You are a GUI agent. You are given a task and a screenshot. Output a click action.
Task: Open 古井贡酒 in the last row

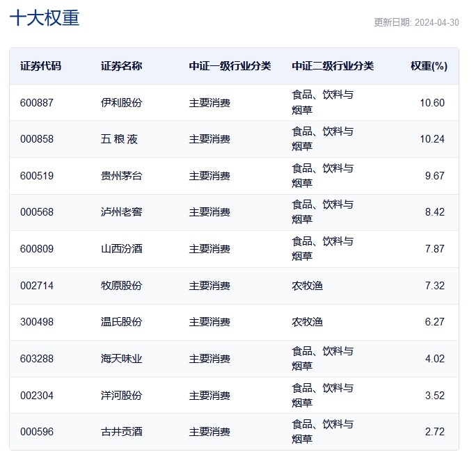coord(121,432)
